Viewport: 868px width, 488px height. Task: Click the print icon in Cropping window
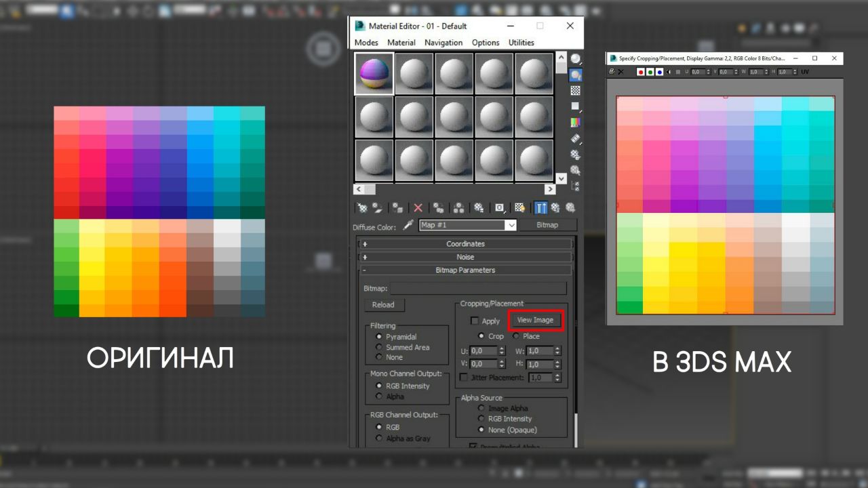point(612,72)
